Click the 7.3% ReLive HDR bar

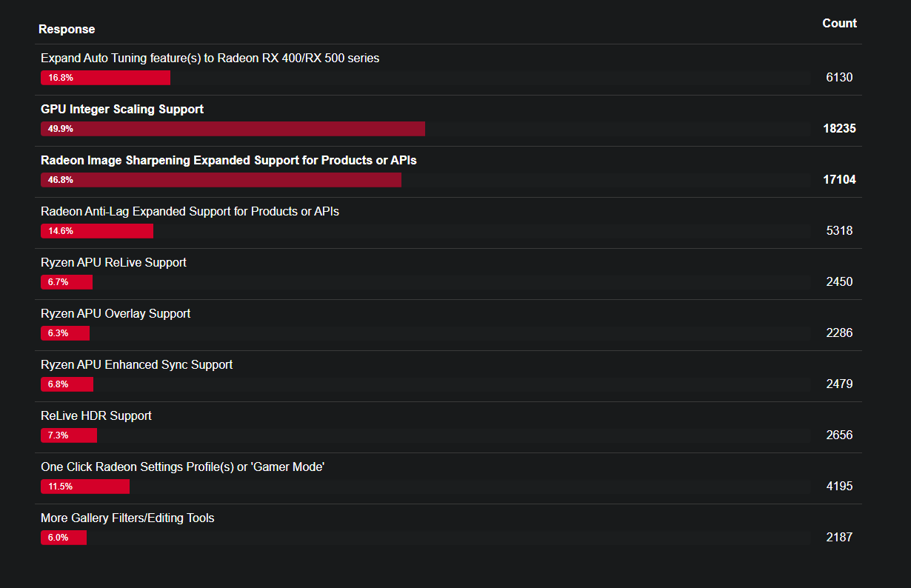tap(69, 435)
